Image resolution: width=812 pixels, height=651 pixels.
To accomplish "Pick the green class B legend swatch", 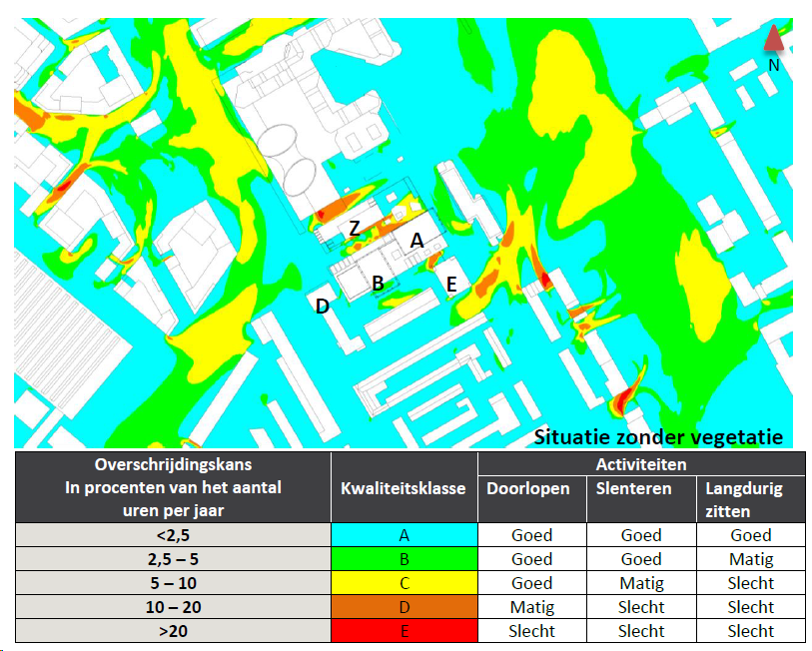I will 405,559.
